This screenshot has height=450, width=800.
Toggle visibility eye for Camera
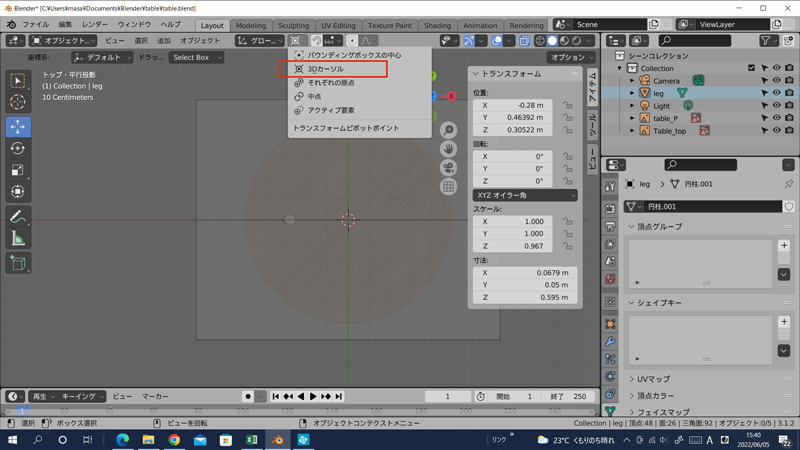pyautogui.click(x=777, y=81)
